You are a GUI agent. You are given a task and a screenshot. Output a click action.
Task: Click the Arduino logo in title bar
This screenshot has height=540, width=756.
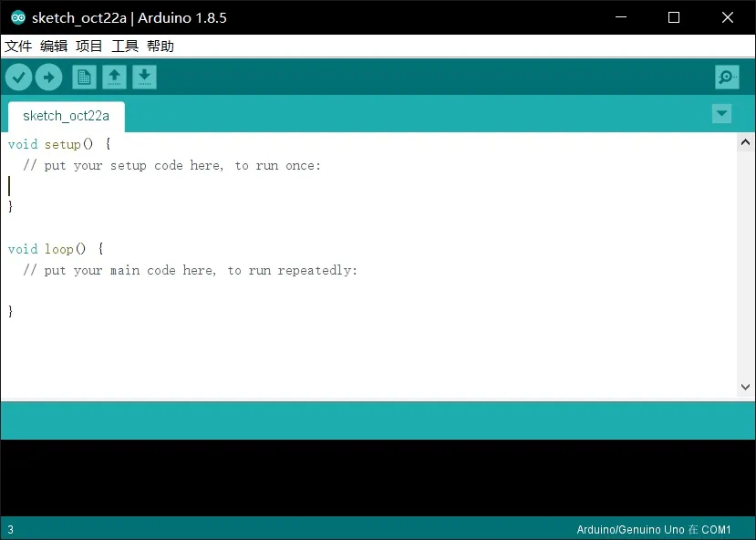tap(17, 17)
